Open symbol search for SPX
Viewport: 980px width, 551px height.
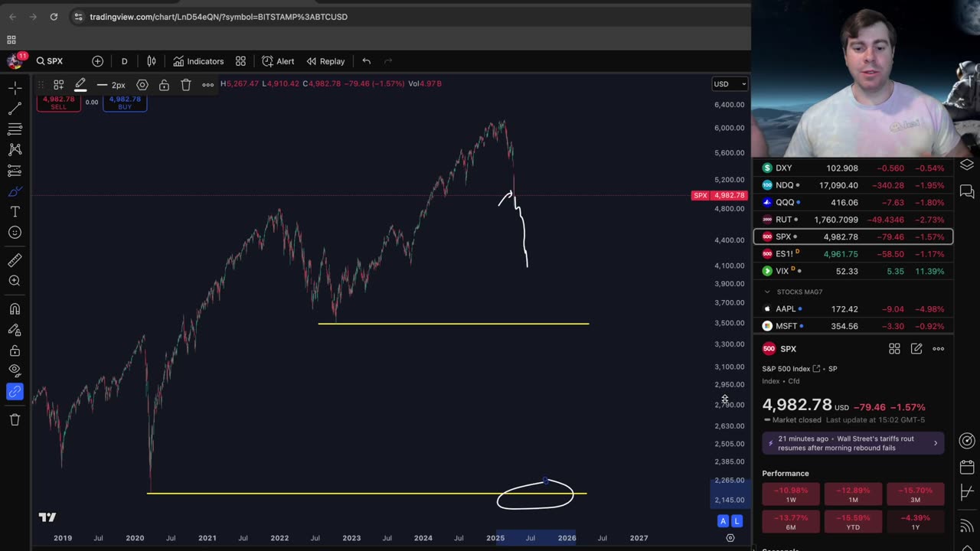tap(50, 61)
